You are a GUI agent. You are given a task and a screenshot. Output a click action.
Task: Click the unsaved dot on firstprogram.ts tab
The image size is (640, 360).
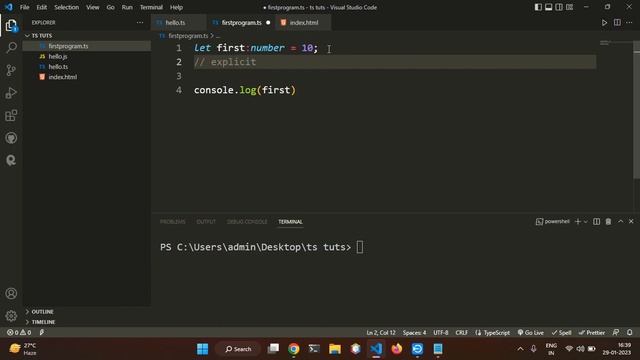tap(268, 23)
